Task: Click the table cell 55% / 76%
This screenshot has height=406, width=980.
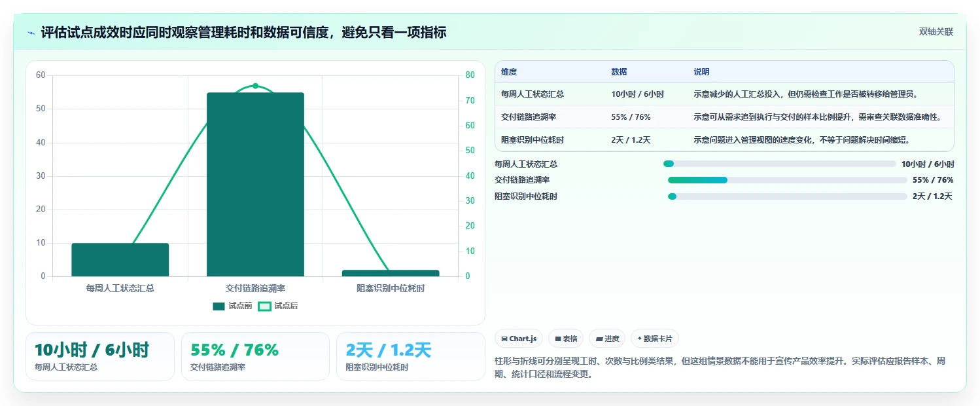Action: 631,117
